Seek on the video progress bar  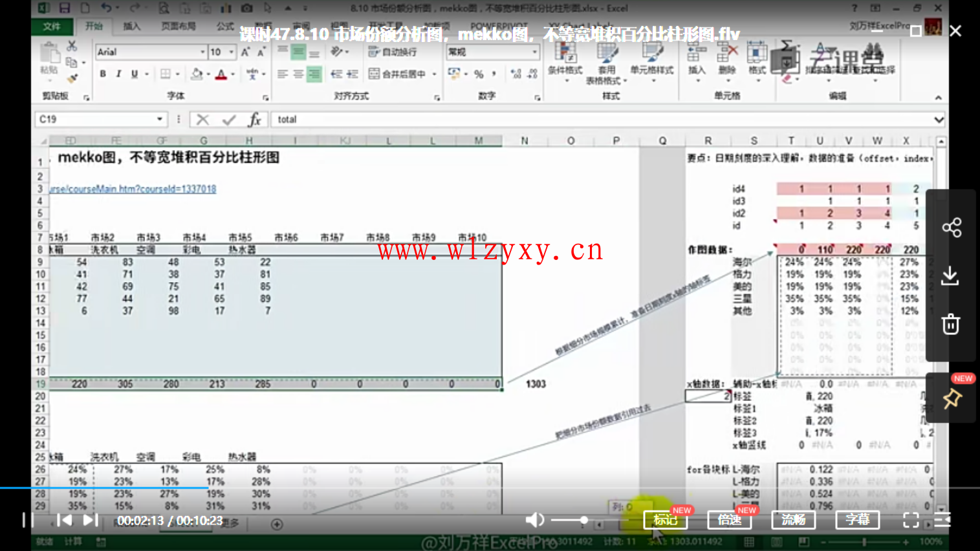pos(490,488)
